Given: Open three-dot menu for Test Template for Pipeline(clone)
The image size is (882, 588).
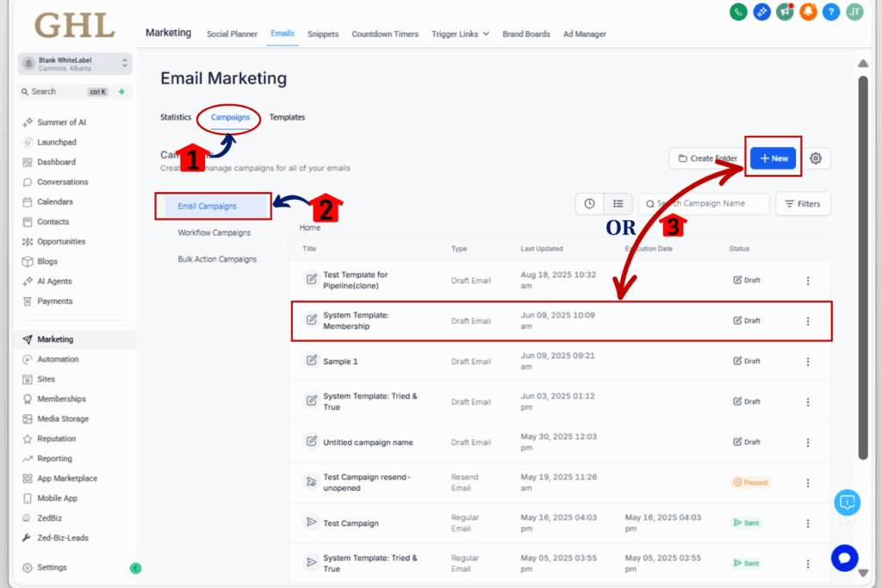Looking at the screenshot, I should (808, 281).
